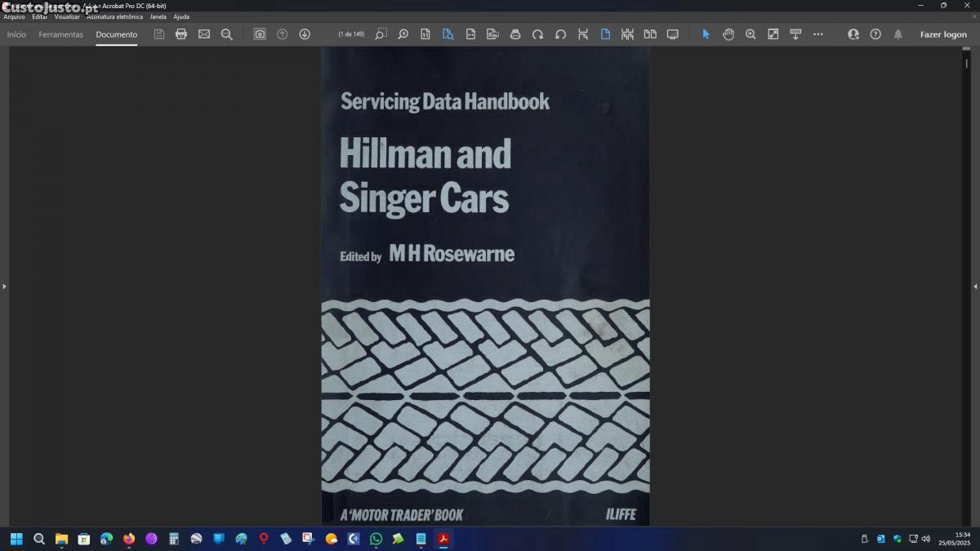The height and width of the screenshot is (551, 980).
Task: Open the help question mark icon
Action: (x=875, y=34)
